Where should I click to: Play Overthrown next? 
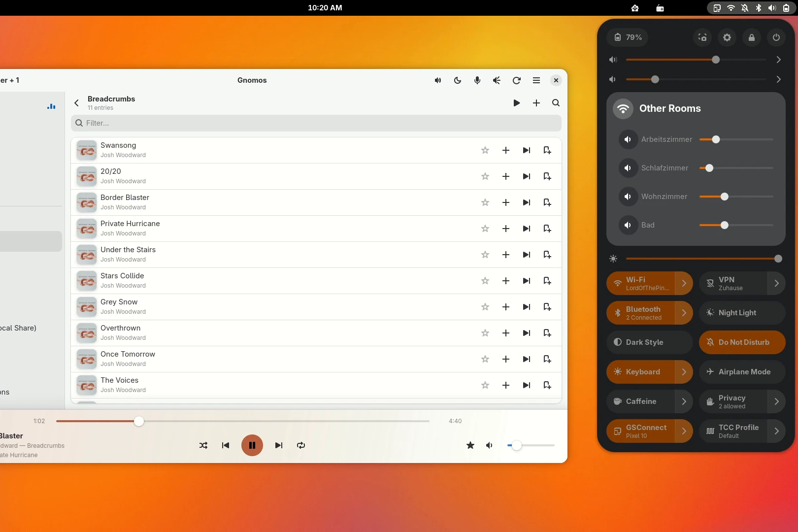point(527,333)
